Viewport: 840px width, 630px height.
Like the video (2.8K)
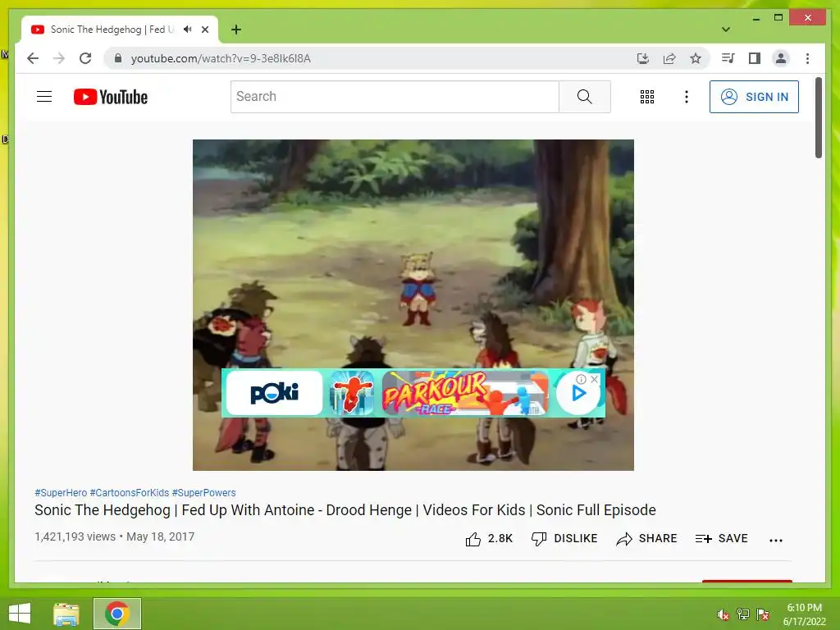pyautogui.click(x=489, y=538)
